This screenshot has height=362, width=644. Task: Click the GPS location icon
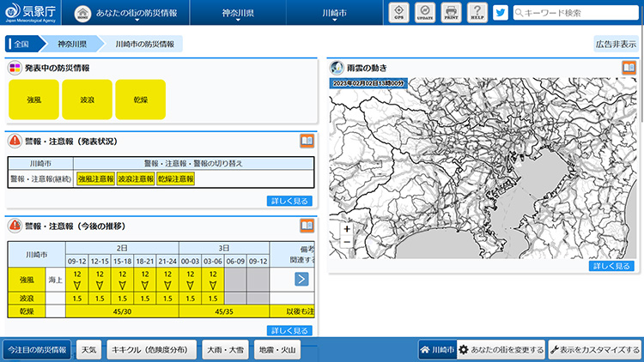click(x=398, y=13)
